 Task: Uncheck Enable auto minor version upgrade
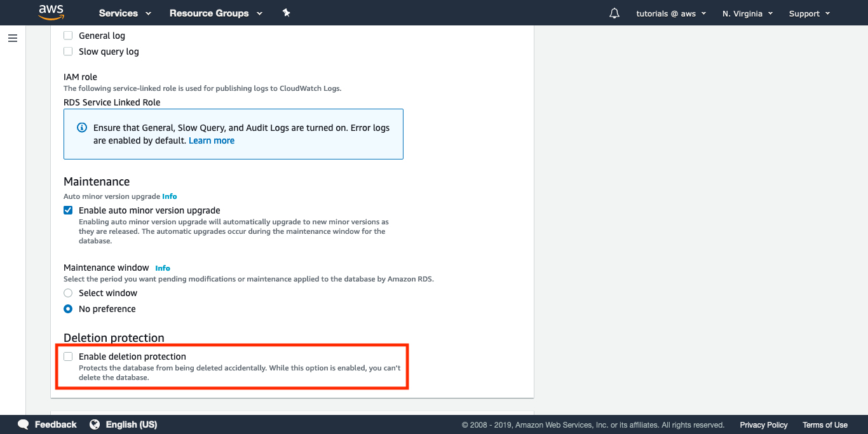[68, 210]
